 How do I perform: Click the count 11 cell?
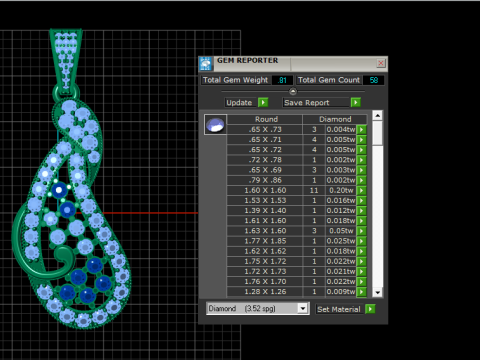click(314, 190)
